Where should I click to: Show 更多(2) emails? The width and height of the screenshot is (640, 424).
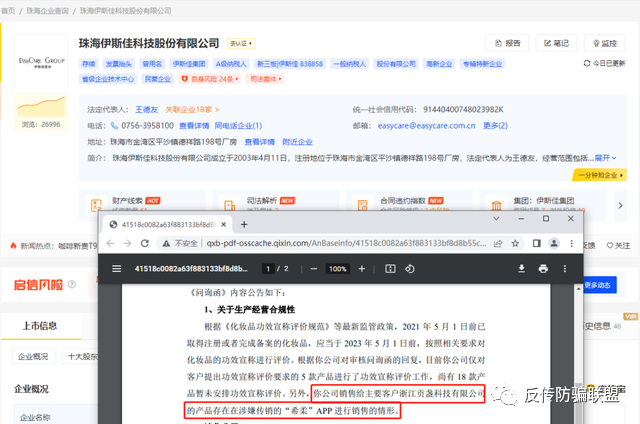(496, 126)
